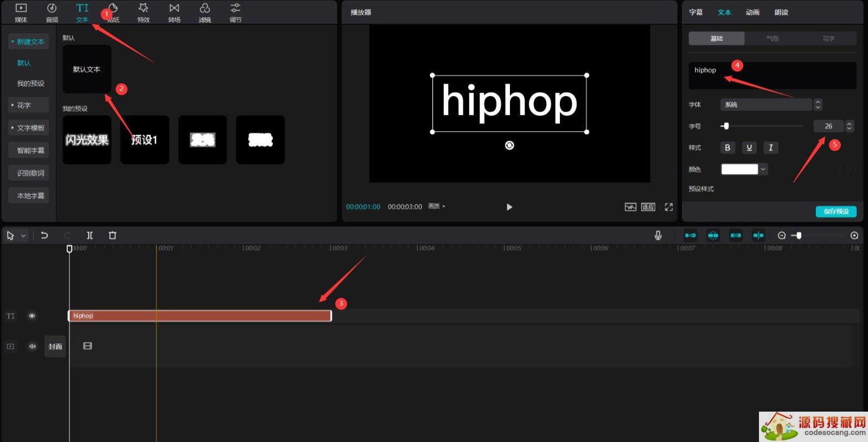Open the 特效 effects panel
868x442 pixels.
[143, 12]
